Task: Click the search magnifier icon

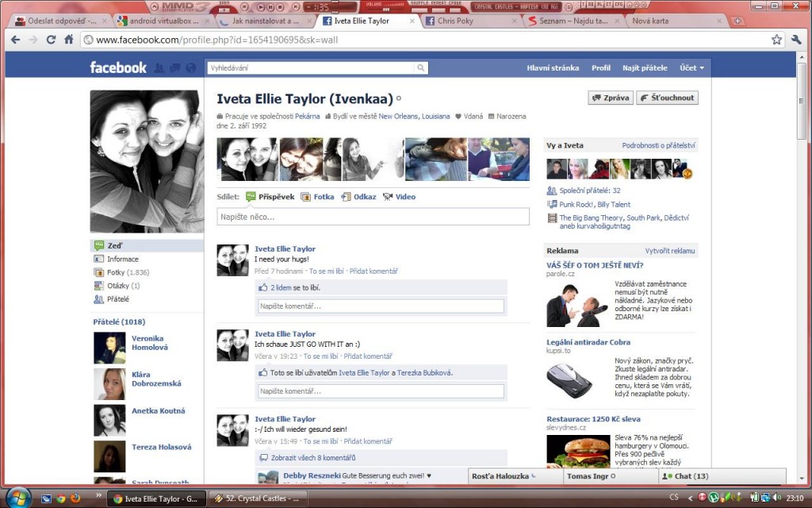Action: (x=421, y=68)
